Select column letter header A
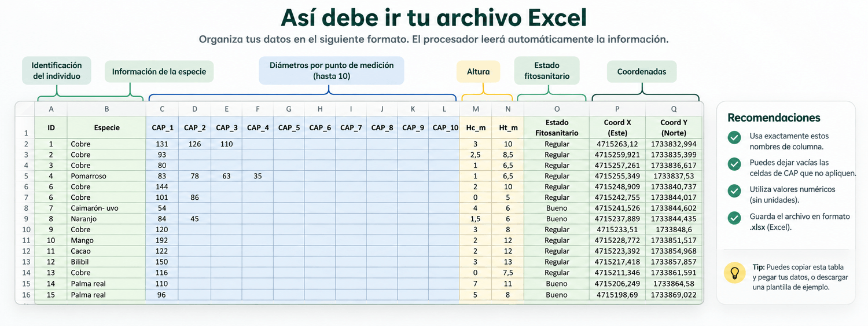The image size is (868, 326). pyautogui.click(x=52, y=109)
